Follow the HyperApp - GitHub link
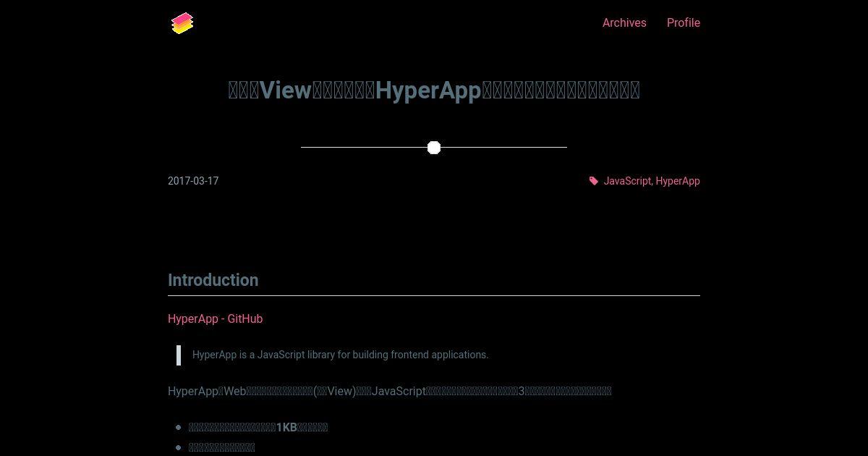The image size is (868, 456). tap(215, 318)
